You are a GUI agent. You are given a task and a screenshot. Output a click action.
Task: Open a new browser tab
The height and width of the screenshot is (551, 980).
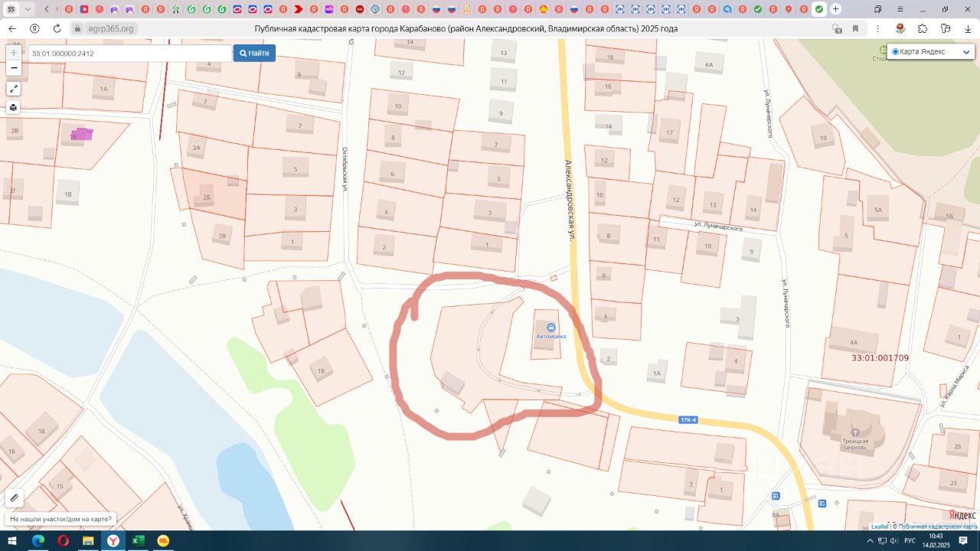[835, 9]
